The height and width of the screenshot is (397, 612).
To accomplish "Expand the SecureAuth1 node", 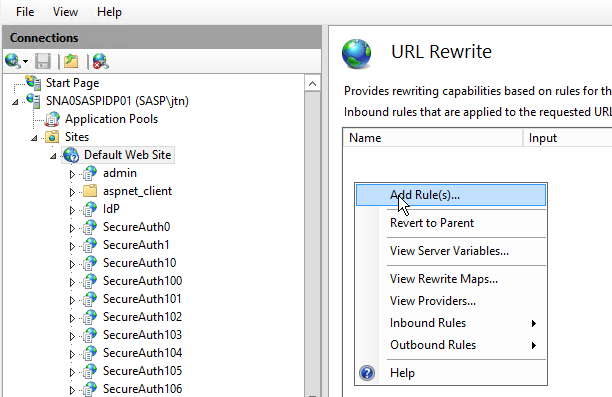I will (x=72, y=246).
